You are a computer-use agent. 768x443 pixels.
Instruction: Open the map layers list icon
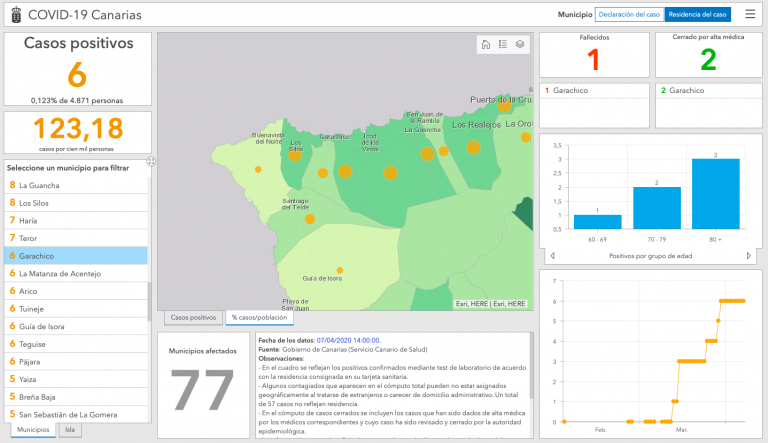(x=520, y=45)
